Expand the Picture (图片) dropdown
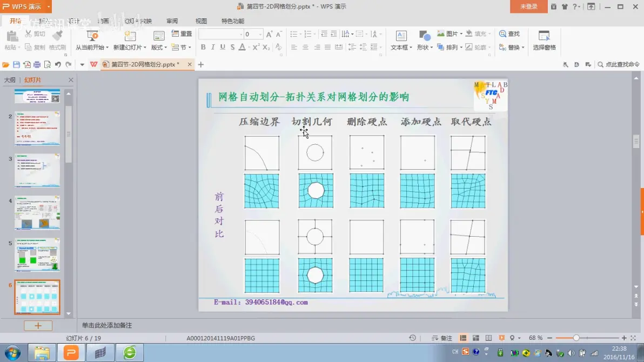This screenshot has width=644, height=362. [x=460, y=34]
